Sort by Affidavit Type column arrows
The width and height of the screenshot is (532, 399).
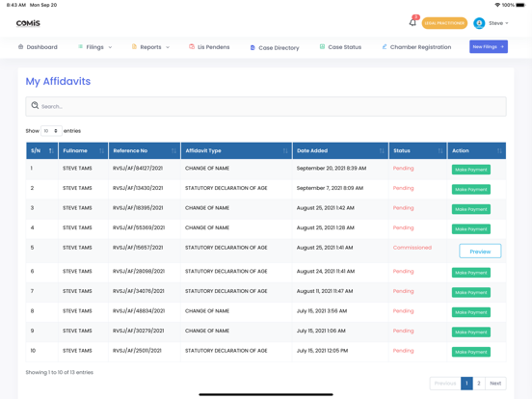(x=285, y=150)
